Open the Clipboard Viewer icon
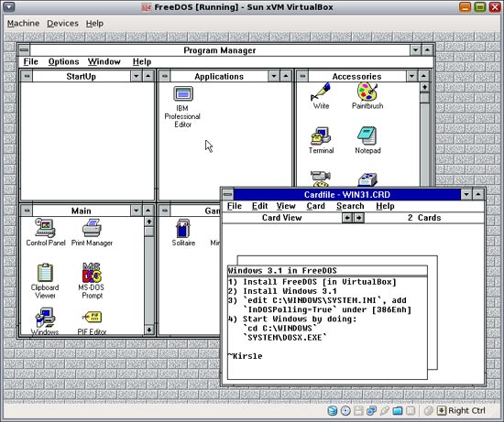 pyautogui.click(x=45, y=273)
